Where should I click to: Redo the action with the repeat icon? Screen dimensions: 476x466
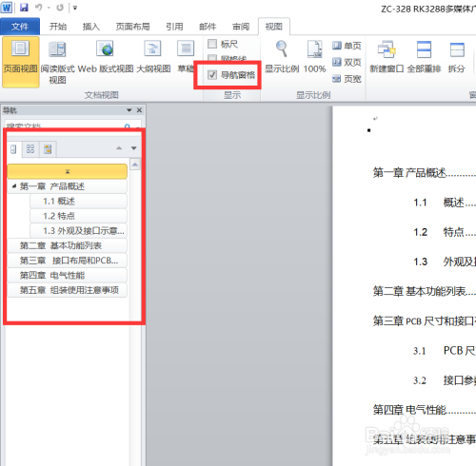(x=60, y=7)
